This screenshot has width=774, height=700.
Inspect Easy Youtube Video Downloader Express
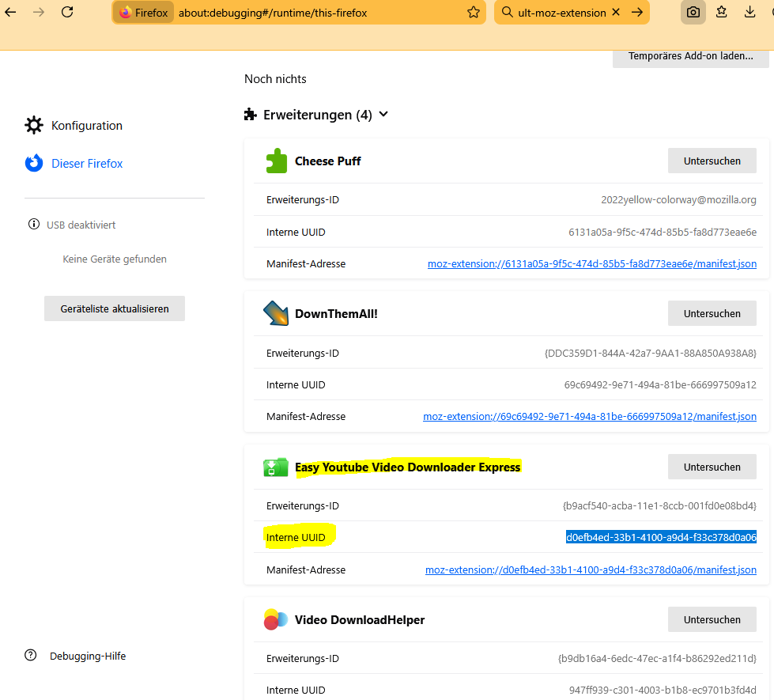tap(712, 467)
